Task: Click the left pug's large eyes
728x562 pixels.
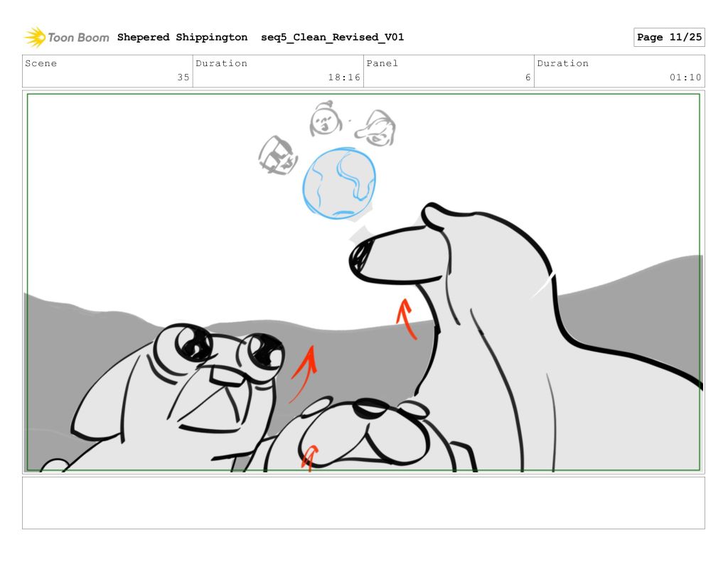Action: click(x=226, y=348)
